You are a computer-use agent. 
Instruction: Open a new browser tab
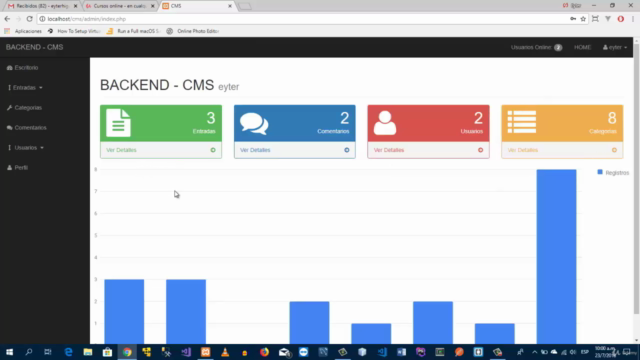(245, 7)
